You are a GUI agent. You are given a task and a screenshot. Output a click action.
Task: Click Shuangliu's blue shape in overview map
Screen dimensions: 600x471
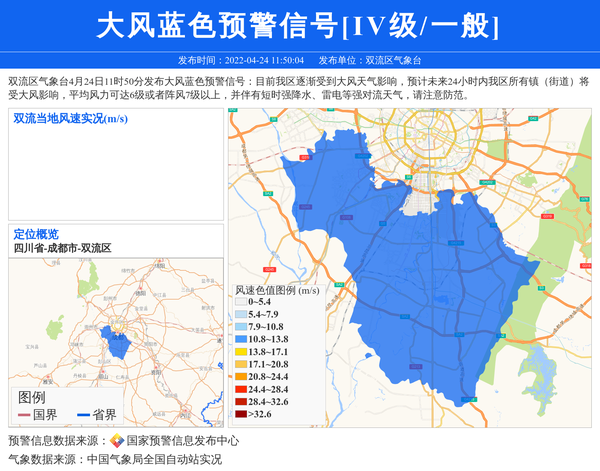point(116,342)
